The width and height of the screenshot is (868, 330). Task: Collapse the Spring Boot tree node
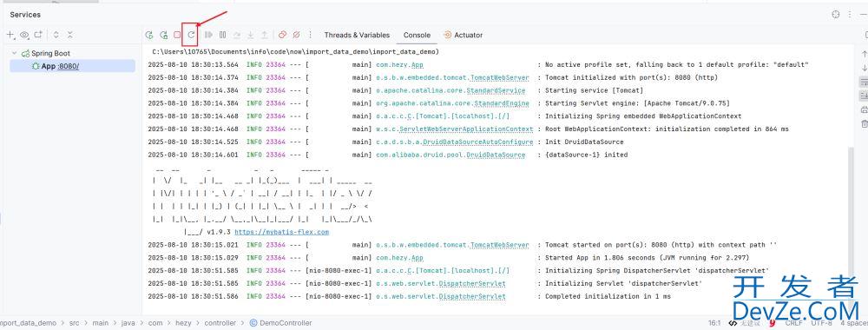(x=15, y=54)
